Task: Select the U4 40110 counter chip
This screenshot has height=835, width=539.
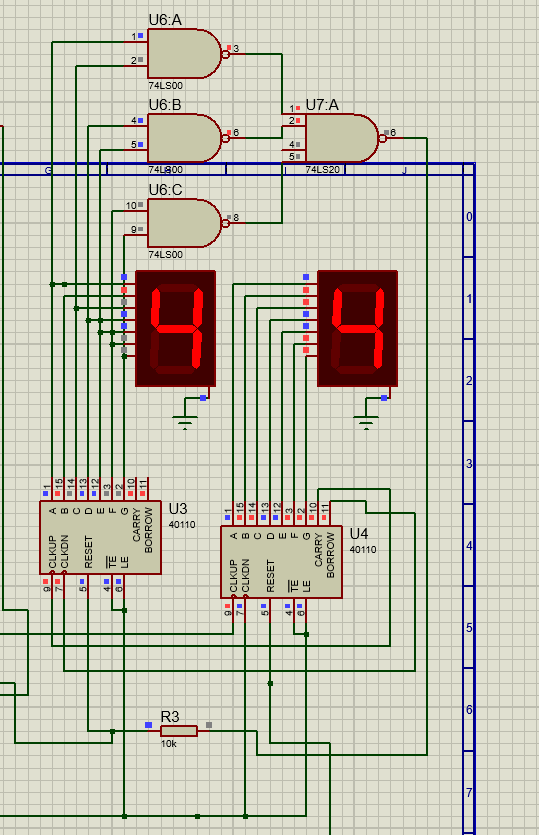Action: (281, 562)
